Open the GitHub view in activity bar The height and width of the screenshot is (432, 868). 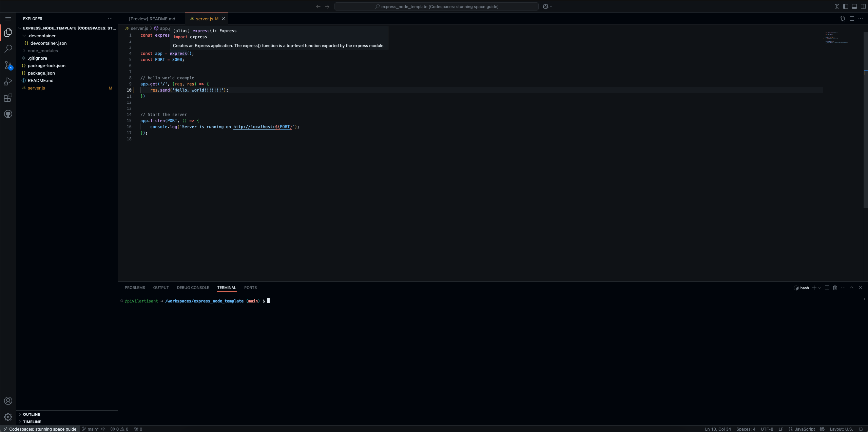tap(8, 114)
